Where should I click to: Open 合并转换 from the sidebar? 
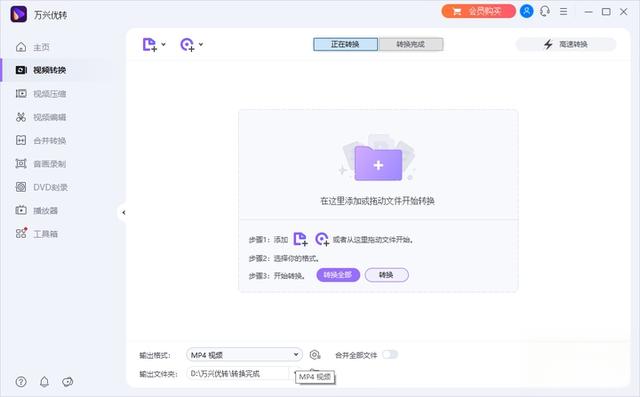(49, 141)
